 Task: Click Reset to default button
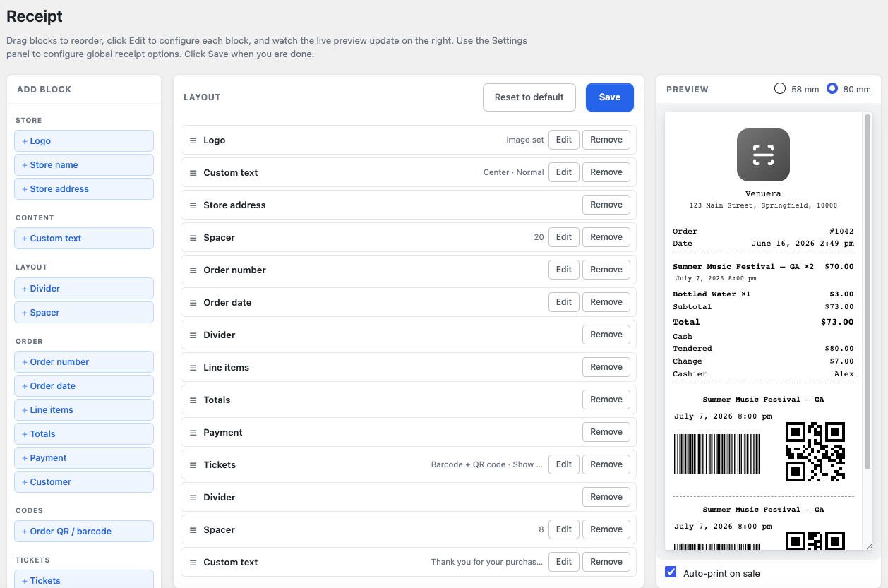(x=529, y=97)
